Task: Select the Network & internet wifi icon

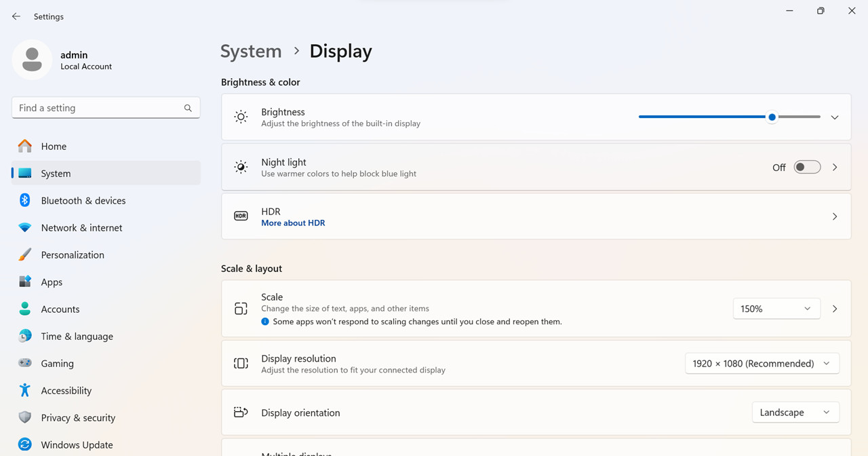Action: pyautogui.click(x=25, y=227)
